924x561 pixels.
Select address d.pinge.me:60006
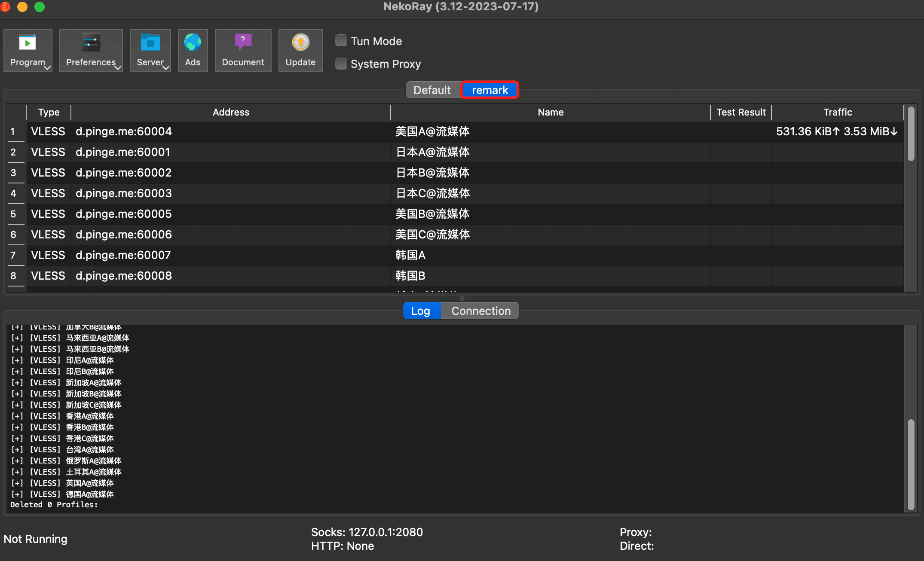click(124, 235)
